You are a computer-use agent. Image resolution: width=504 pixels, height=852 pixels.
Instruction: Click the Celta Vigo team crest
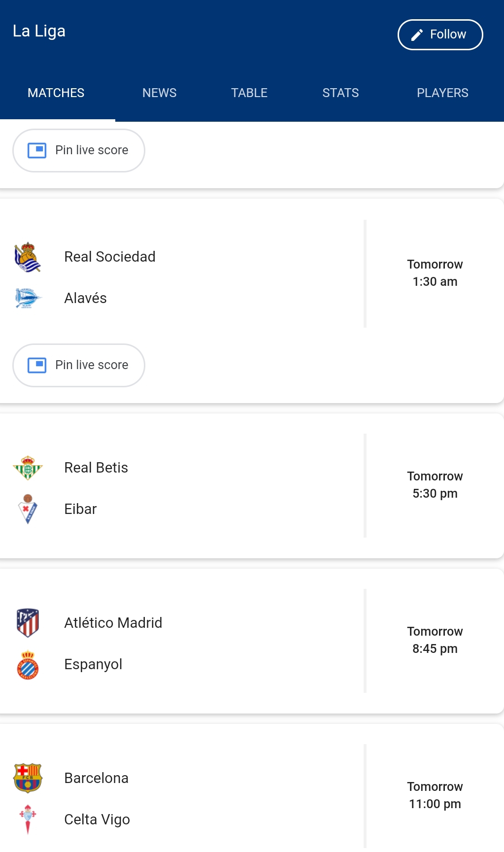click(28, 819)
